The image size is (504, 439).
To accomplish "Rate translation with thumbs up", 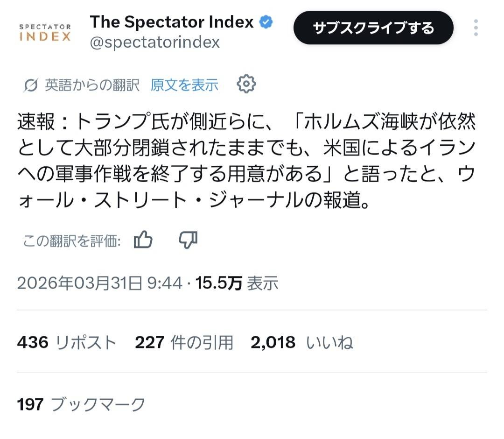I will 143,240.
